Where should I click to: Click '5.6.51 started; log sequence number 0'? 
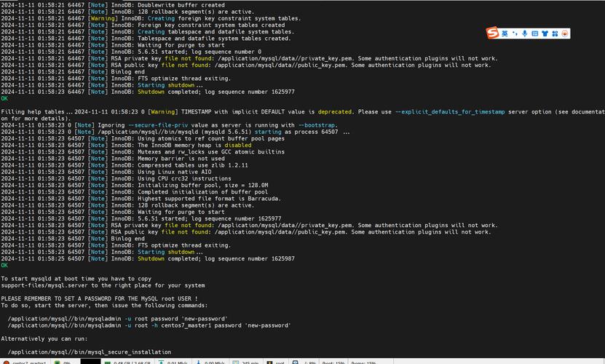pyautogui.click(x=199, y=52)
